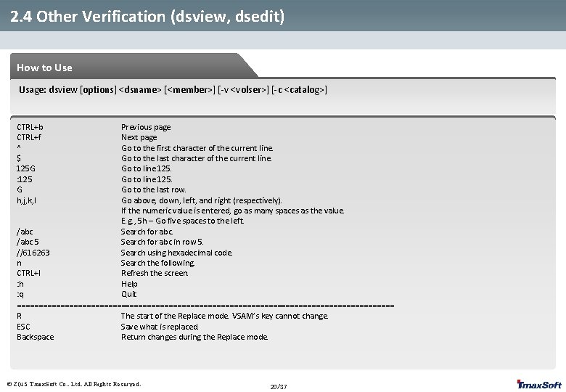Click 'Refresh the screen' description

click(155, 273)
